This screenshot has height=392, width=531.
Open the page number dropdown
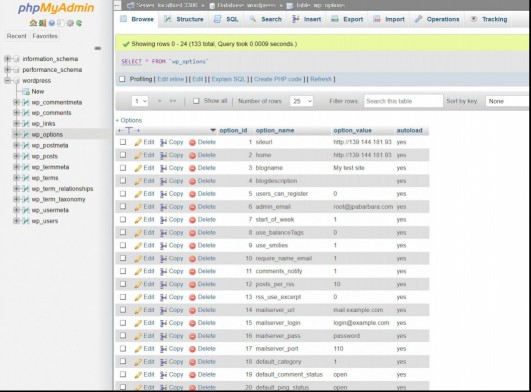(x=140, y=101)
